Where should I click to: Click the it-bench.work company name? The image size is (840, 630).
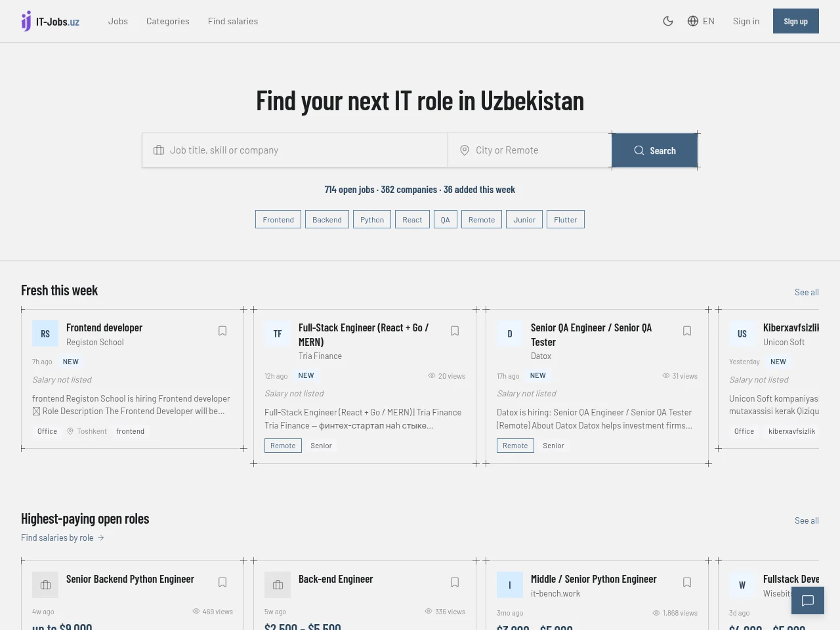tap(555, 593)
